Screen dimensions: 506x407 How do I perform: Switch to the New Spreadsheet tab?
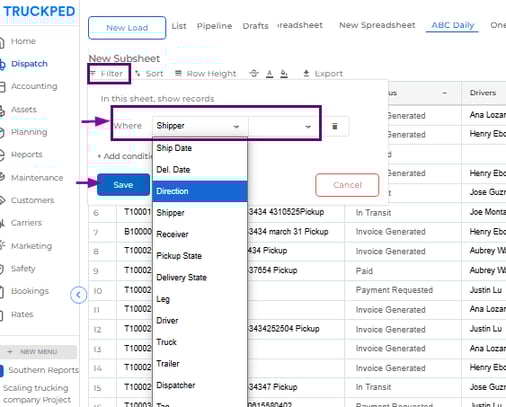[x=377, y=25]
